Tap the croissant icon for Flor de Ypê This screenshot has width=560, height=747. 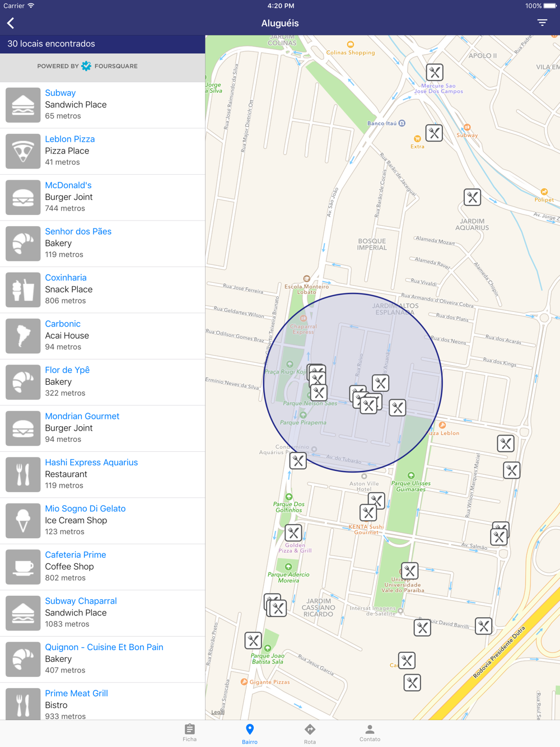(x=23, y=382)
